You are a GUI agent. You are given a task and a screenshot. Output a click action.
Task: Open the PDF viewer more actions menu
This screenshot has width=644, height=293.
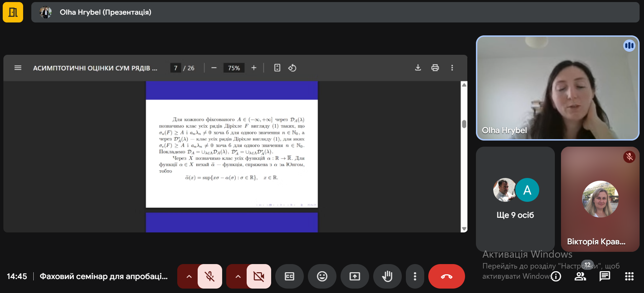coord(452,68)
